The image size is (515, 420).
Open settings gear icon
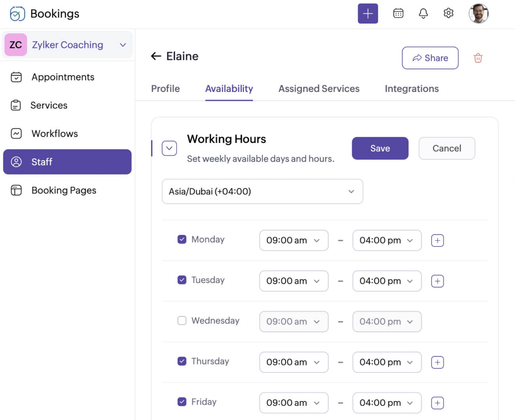(x=448, y=13)
